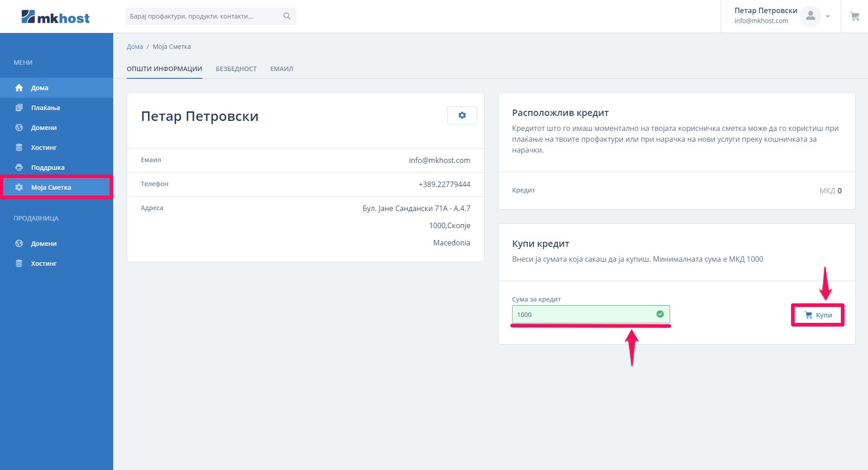Click the top search box
868x470 pixels.
pos(204,16)
